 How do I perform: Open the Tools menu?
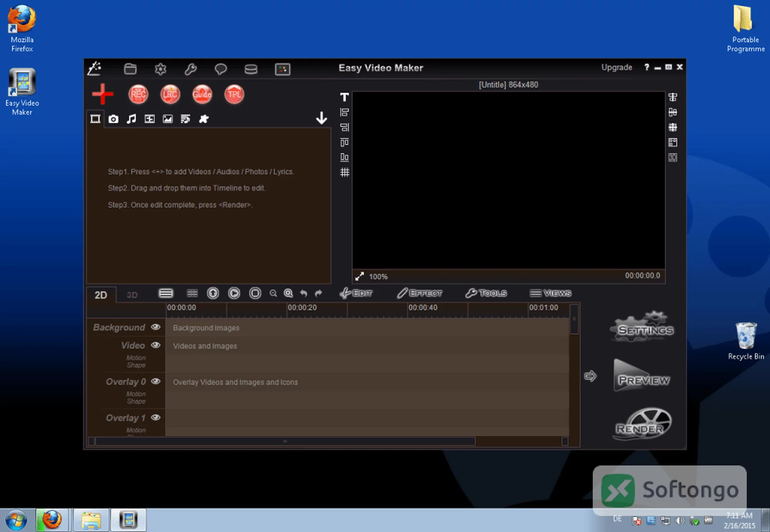click(486, 293)
